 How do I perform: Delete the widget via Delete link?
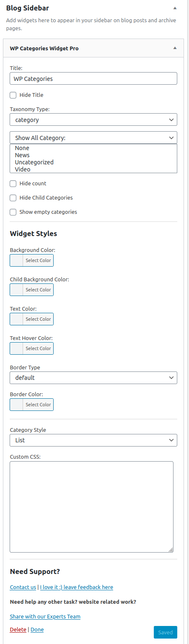tap(18, 630)
